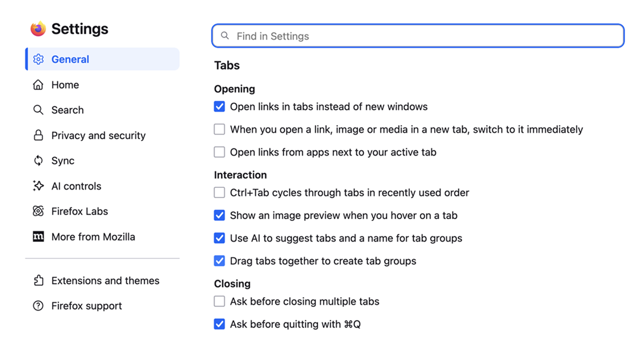
Task: Enable Ctrl+Tab recently used order checkbox
Action: click(x=220, y=193)
